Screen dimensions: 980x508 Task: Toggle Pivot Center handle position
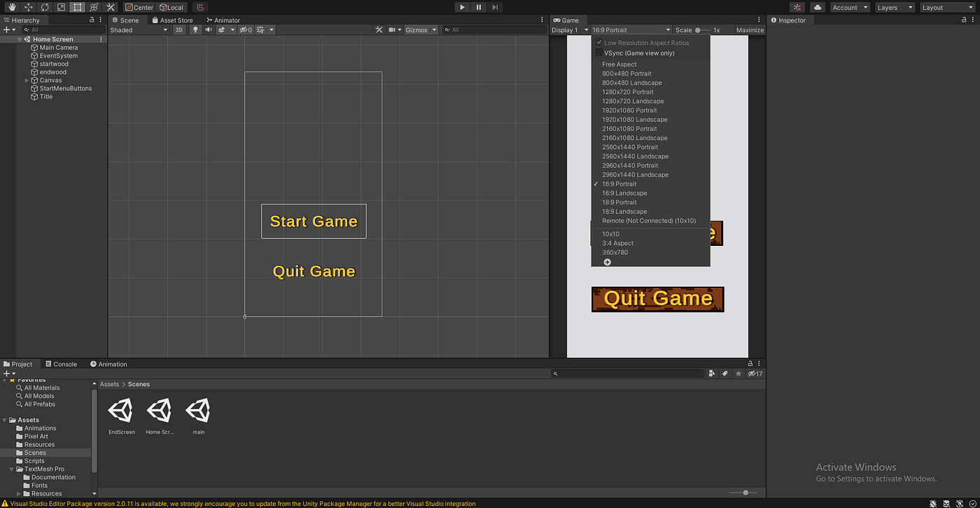[x=139, y=7]
